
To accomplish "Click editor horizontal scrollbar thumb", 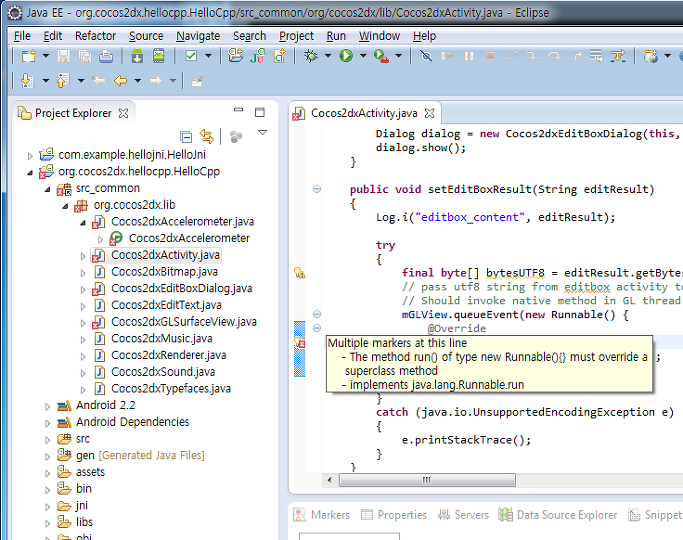I will 427,480.
